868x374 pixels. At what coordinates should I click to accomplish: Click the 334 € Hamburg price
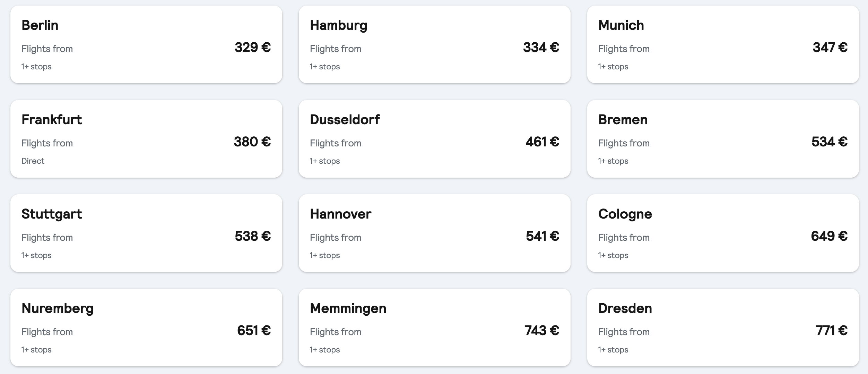541,48
